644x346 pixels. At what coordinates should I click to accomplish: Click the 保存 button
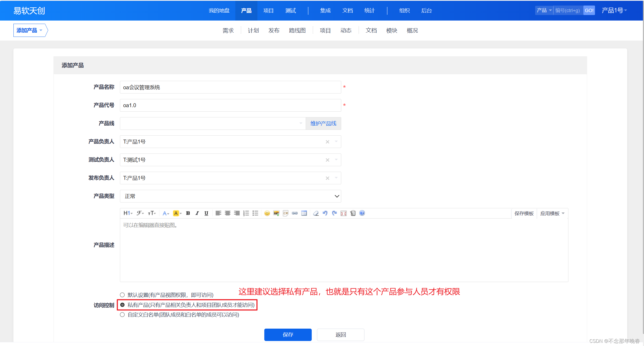coord(288,335)
